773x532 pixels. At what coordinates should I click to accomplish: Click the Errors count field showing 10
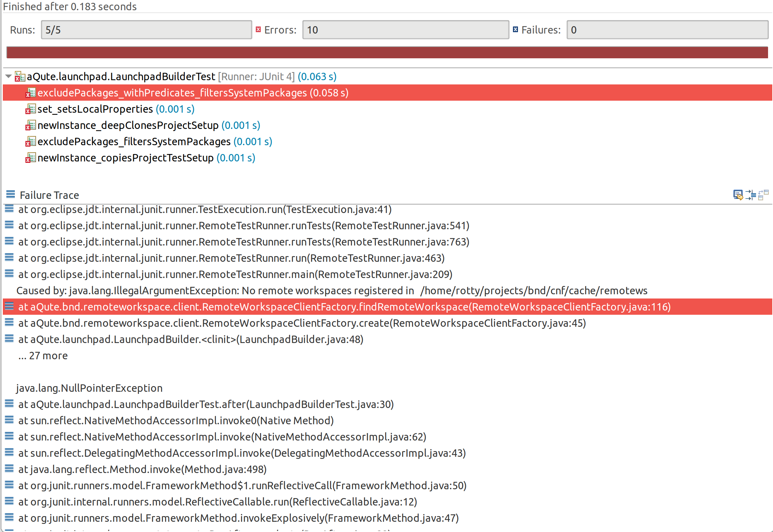click(x=406, y=30)
